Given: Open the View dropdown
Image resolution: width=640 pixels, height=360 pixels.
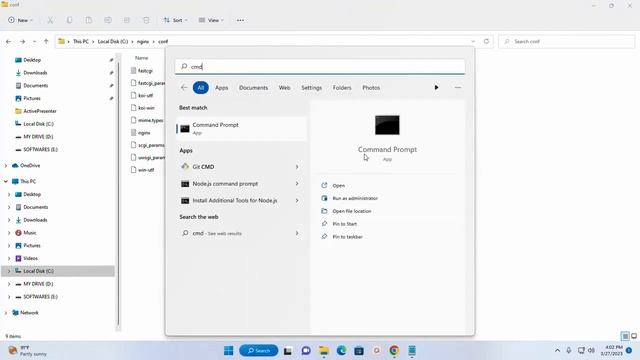Looking at the screenshot, I should click(x=211, y=20).
